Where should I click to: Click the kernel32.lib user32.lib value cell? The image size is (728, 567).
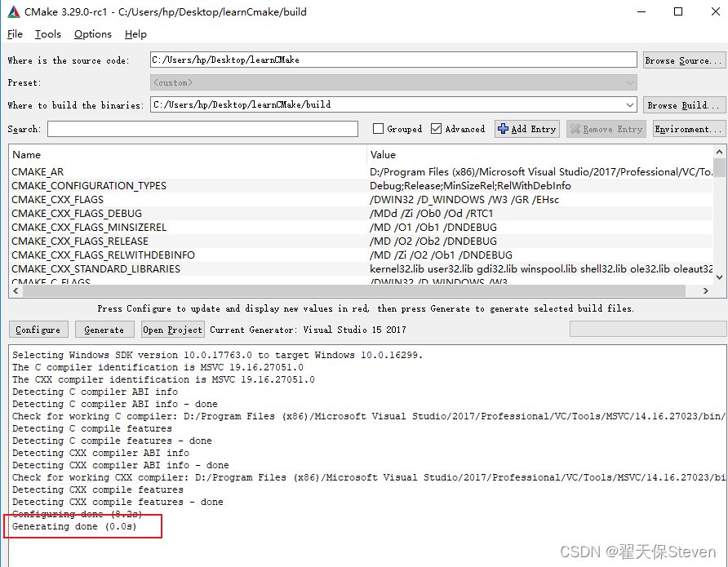click(541, 269)
